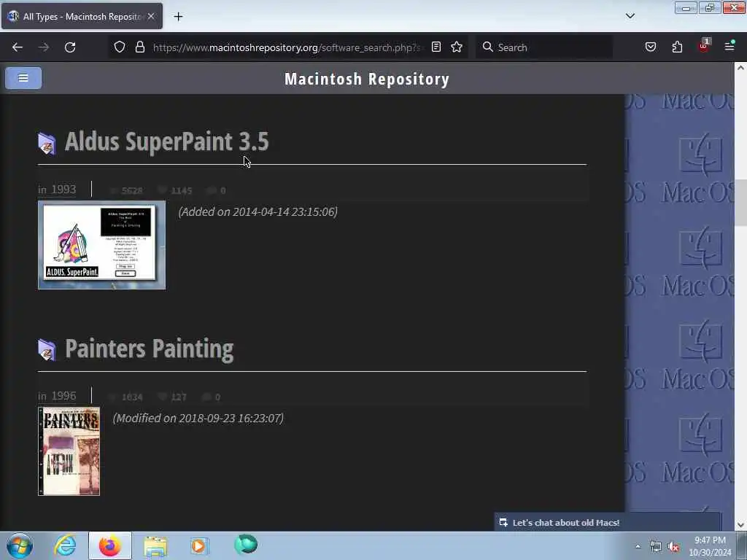Open Windows Media Player from taskbar
Screen dimensions: 747x560
[x=199, y=545]
